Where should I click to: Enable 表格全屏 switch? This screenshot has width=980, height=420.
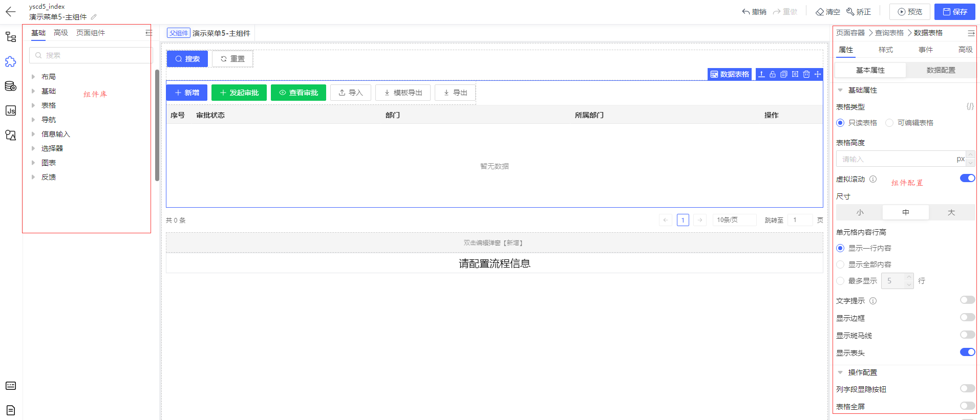pyautogui.click(x=967, y=406)
